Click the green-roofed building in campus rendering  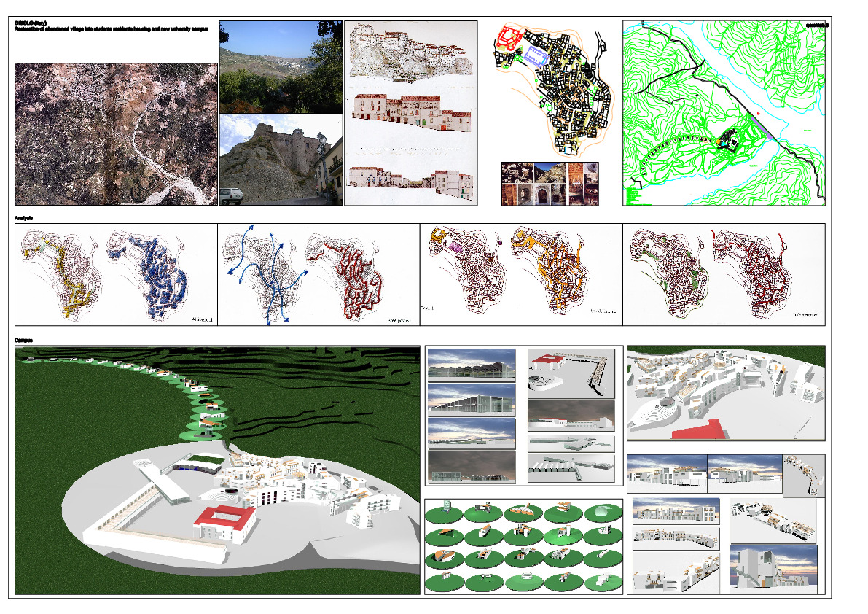[199, 464]
